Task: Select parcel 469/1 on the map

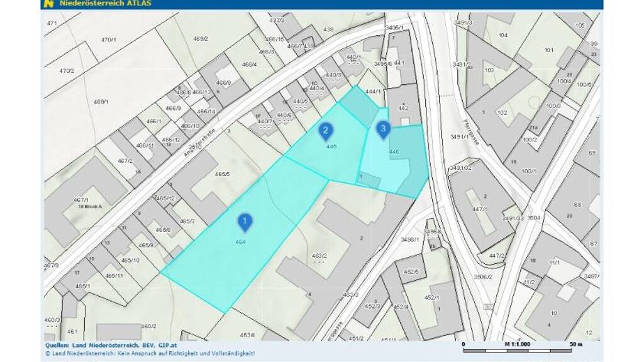Action: 101,101
